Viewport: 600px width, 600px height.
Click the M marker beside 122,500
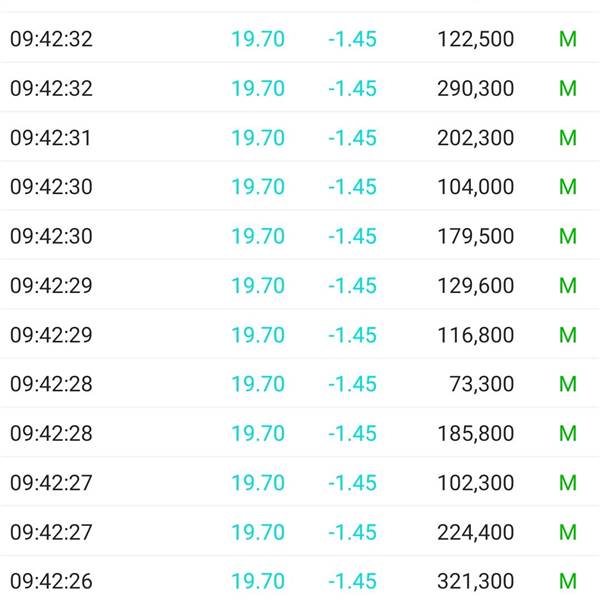(568, 39)
